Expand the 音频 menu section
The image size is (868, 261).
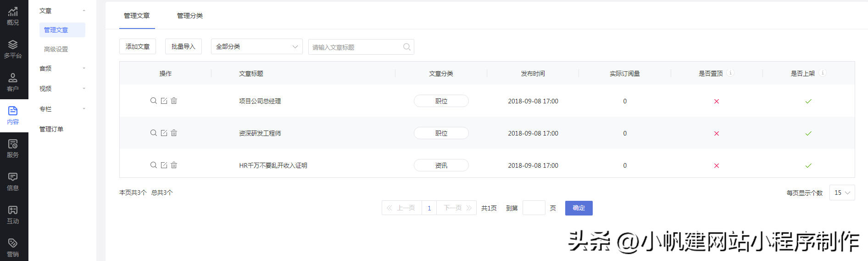coord(62,68)
